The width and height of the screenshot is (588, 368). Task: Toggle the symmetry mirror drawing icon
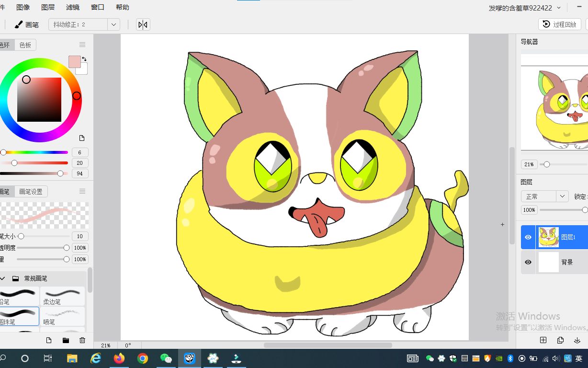(143, 24)
